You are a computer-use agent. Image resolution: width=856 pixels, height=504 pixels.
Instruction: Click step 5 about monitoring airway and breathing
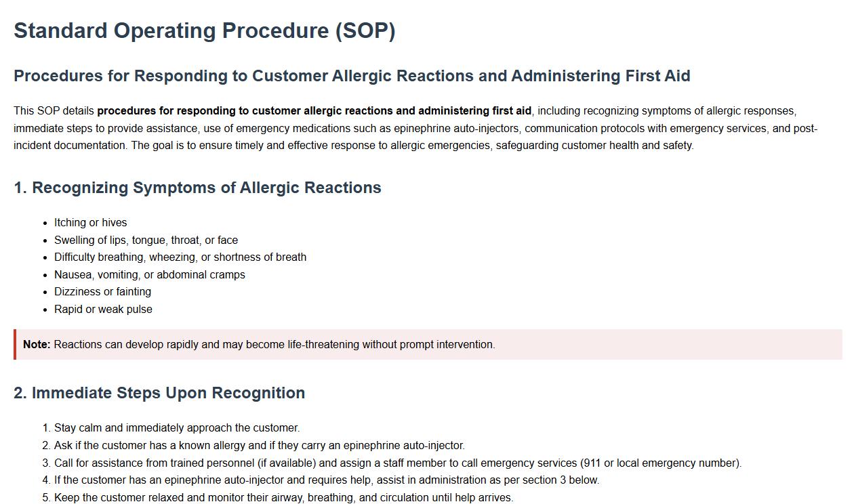coord(283,498)
